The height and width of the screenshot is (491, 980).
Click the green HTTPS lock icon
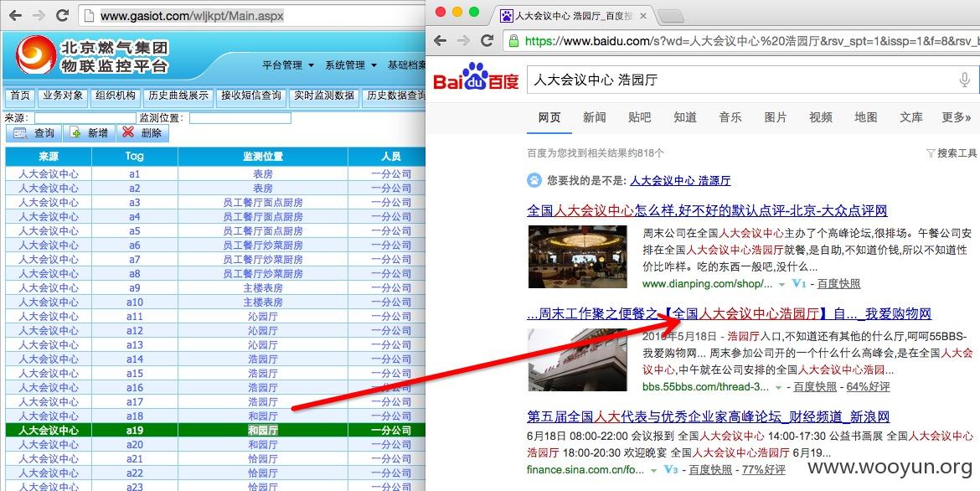pyautogui.click(x=513, y=41)
